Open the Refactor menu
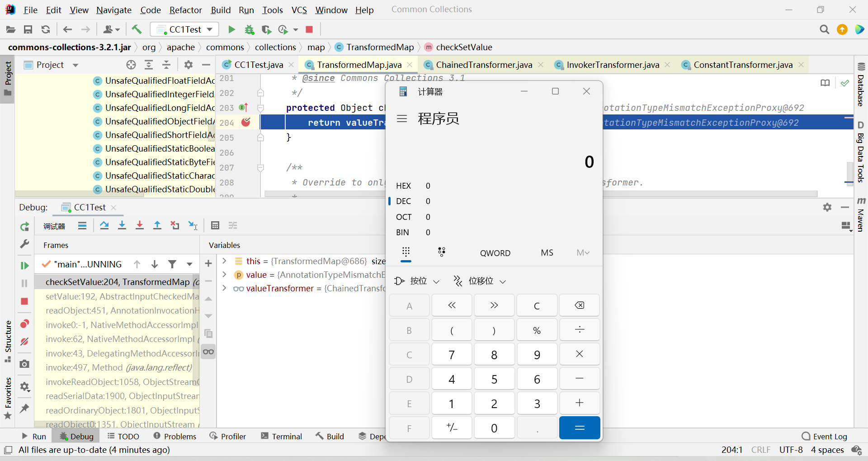The image size is (868, 461). point(186,10)
